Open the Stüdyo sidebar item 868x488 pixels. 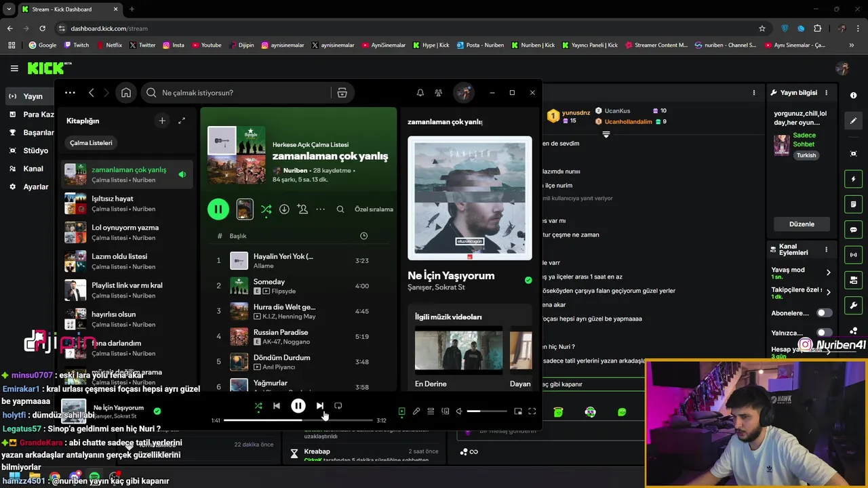[28, 150]
